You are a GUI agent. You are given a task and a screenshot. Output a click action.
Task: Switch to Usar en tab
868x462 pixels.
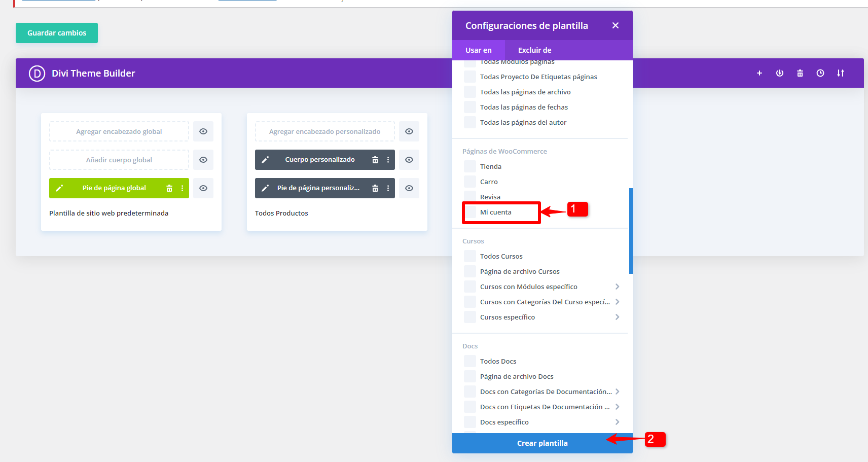click(479, 50)
